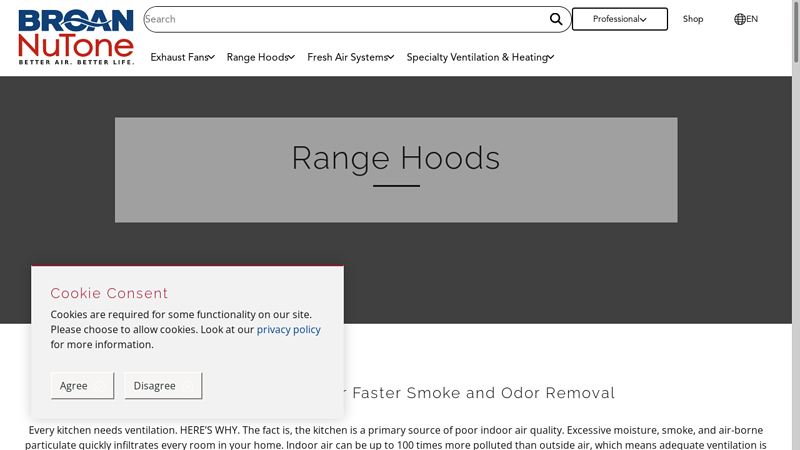Click the search magnifier icon
800x450 pixels.
tap(556, 19)
